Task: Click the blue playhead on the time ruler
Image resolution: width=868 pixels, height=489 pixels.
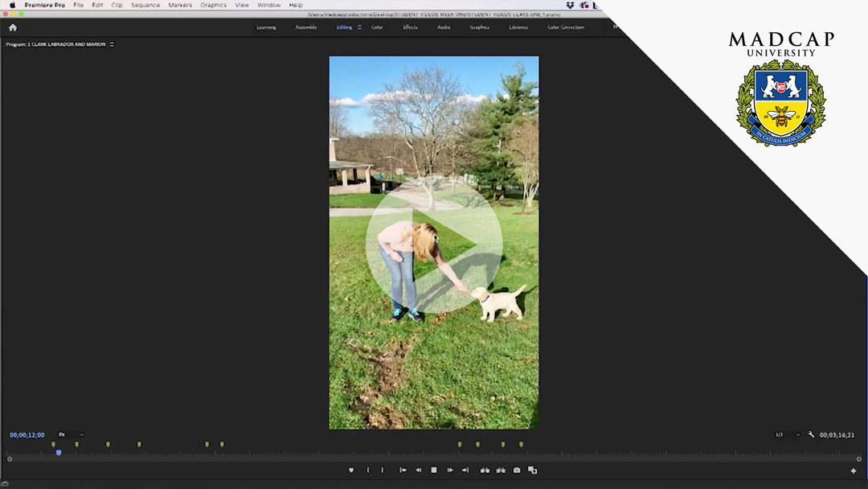Action: 59,453
